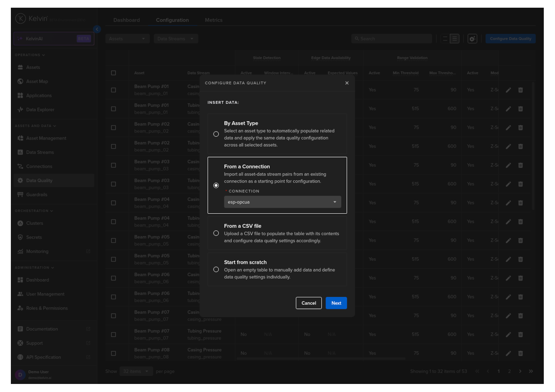The image size is (555, 392).
Task: Open the items per page dropdown
Action: tap(136, 371)
